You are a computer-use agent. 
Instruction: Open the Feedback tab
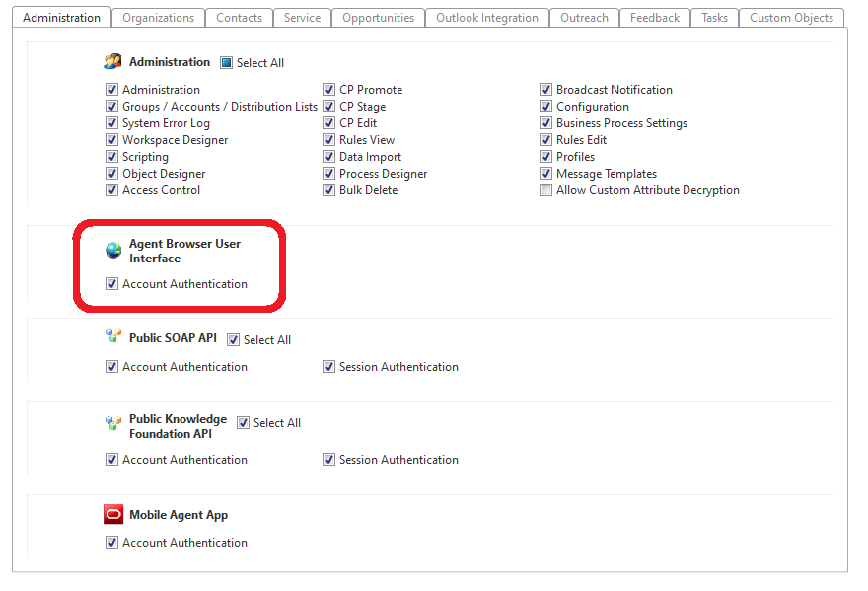coord(655,18)
